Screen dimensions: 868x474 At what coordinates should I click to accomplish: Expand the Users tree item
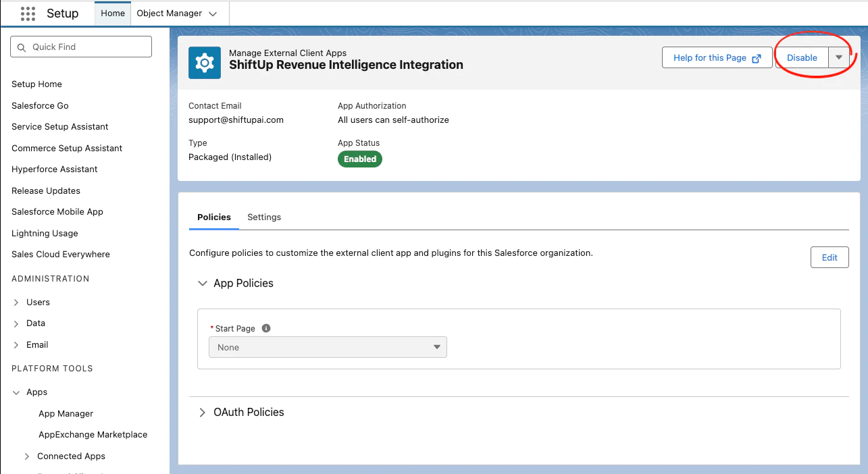pos(16,302)
